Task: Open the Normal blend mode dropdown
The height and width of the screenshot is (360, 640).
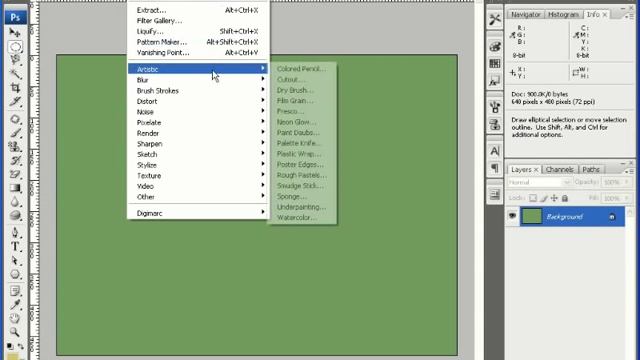Action: 539,182
